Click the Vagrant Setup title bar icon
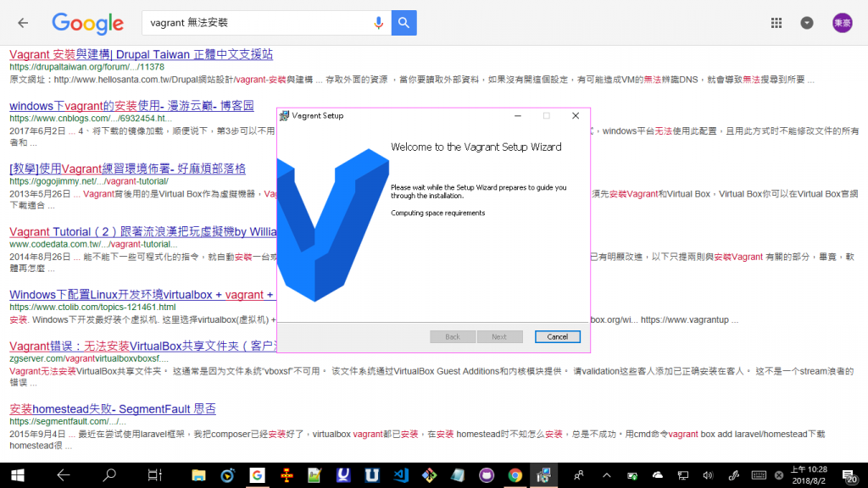Viewport: 868px width, 488px height. [x=285, y=115]
